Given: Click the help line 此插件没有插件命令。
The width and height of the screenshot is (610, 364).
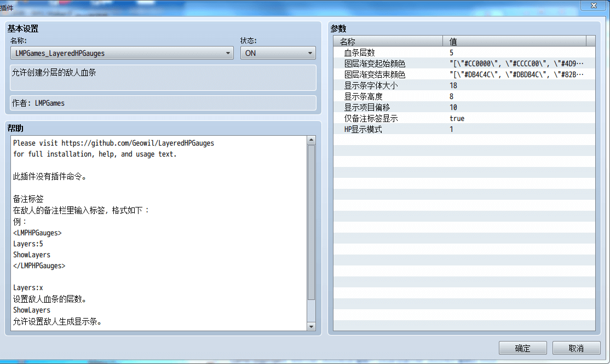Looking at the screenshot, I should pos(50,177).
